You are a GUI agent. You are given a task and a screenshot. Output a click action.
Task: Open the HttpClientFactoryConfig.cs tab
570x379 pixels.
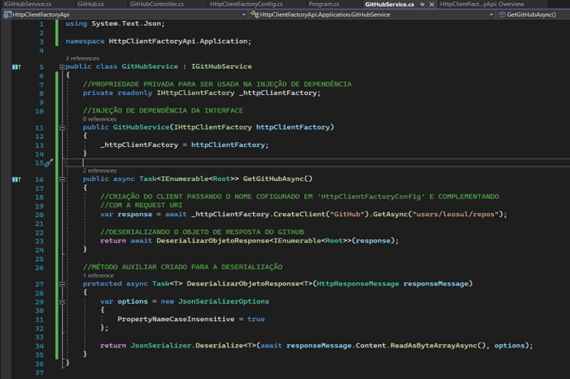point(246,4)
